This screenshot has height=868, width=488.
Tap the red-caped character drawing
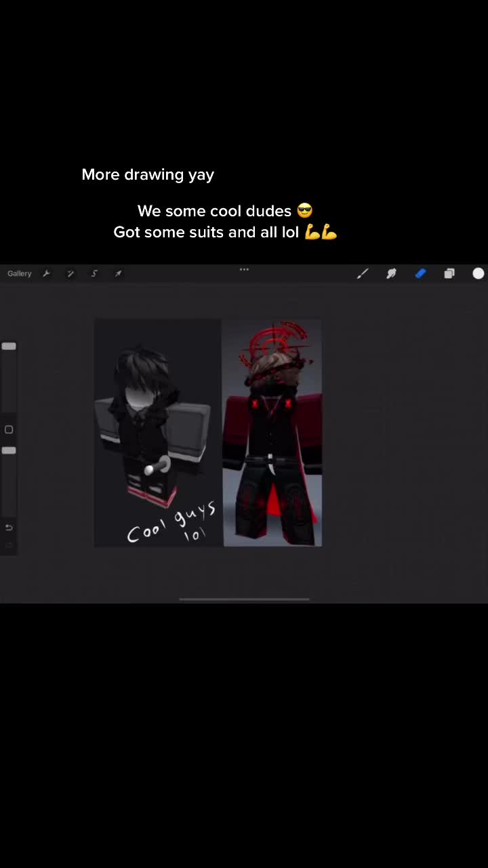[272, 434]
